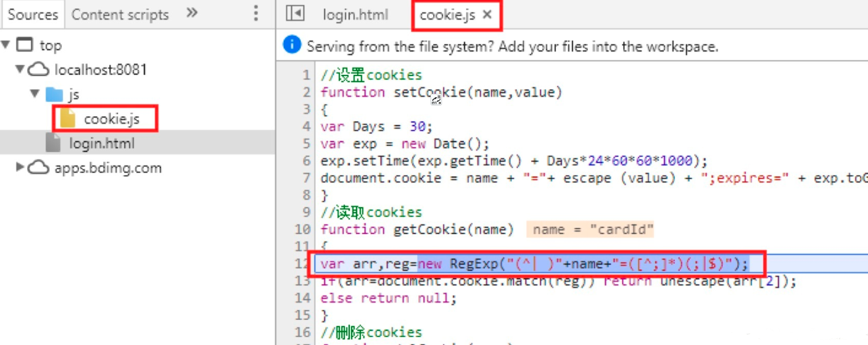Click the blue info icon in banner
868x345 pixels.
tap(292, 45)
